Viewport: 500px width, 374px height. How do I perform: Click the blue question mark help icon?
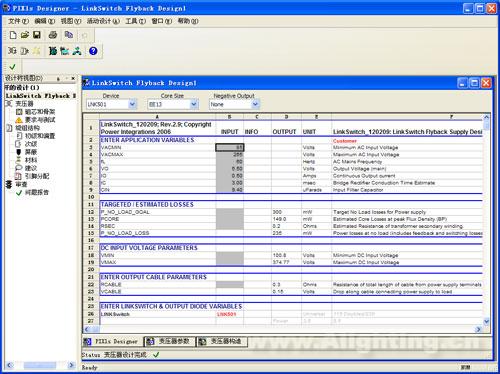tap(93, 51)
